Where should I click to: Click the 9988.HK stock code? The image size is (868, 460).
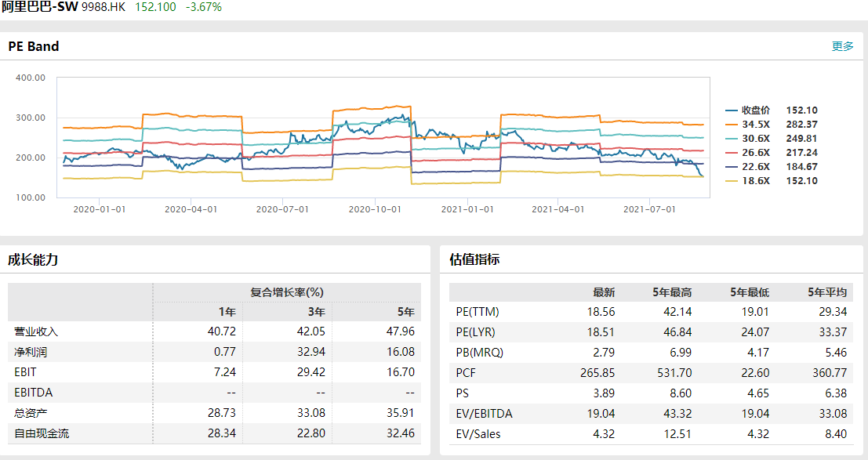(x=104, y=7)
